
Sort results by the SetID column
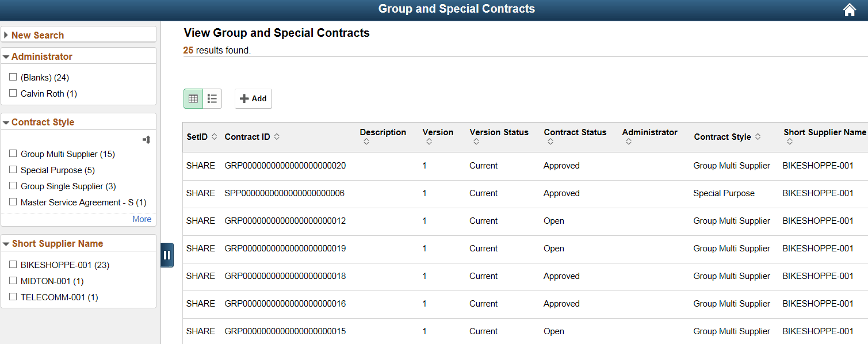pos(213,137)
